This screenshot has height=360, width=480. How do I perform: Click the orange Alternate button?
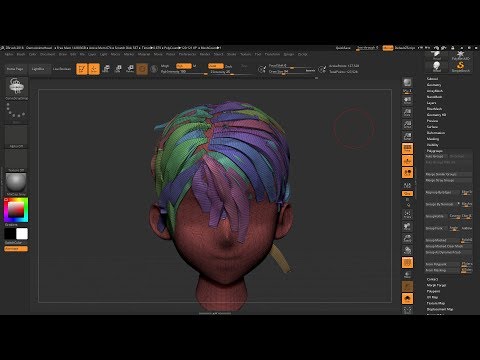[16, 249]
